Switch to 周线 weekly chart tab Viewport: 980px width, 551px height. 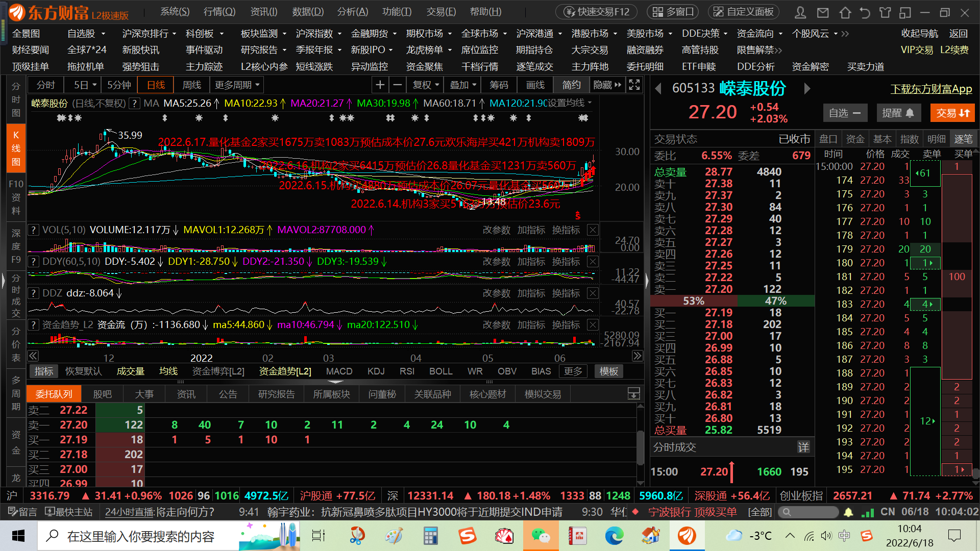(x=192, y=85)
